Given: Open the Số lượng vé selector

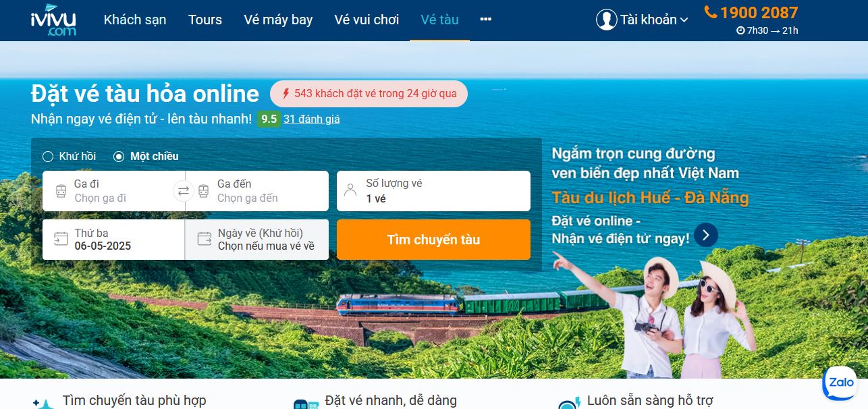Looking at the screenshot, I should 433,191.
